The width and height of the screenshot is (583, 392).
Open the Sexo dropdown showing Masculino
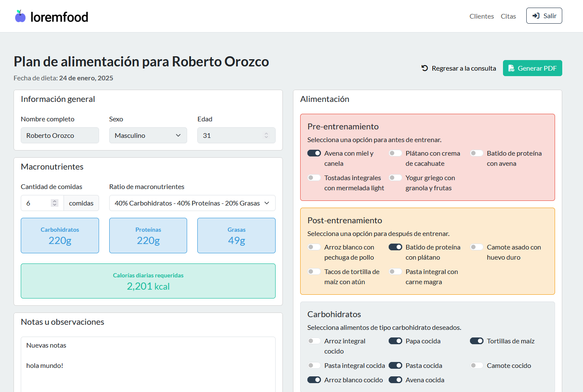(x=148, y=135)
